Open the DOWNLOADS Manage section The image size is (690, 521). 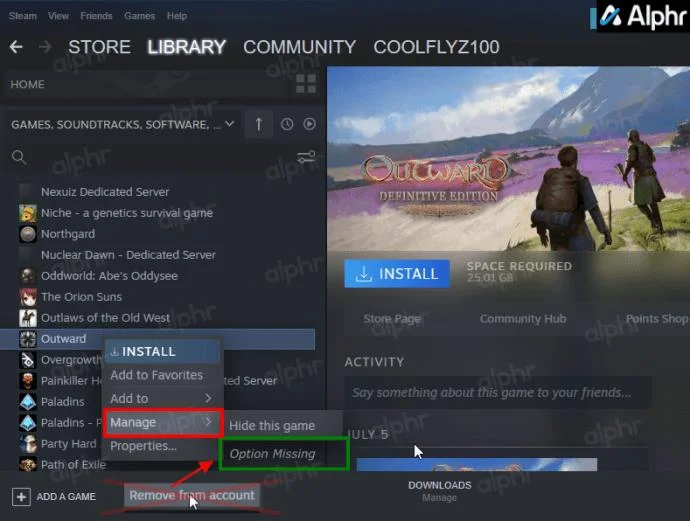point(440,491)
